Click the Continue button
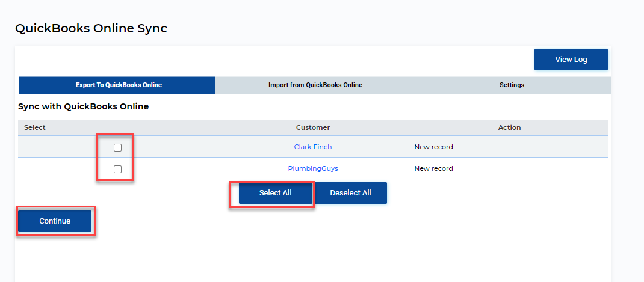The image size is (644, 282). [55, 221]
